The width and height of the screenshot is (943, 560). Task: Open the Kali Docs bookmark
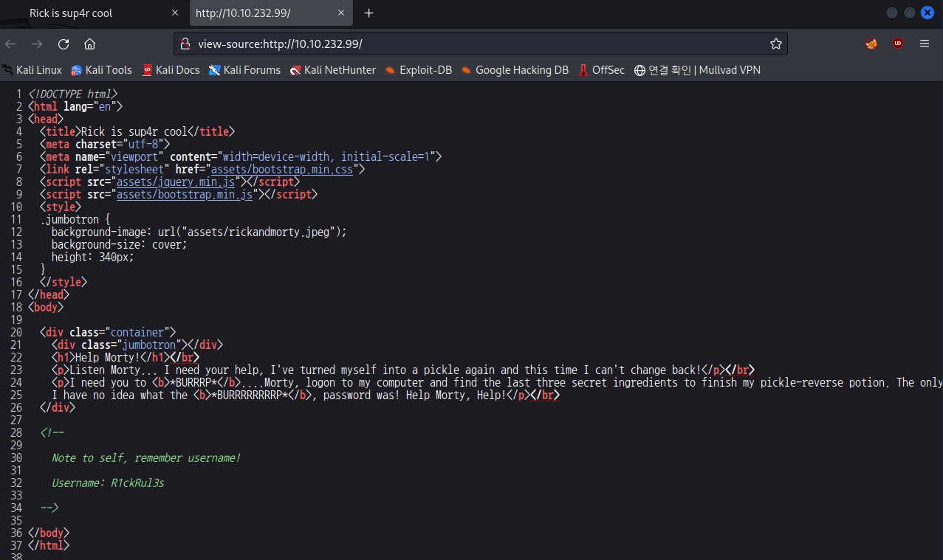tap(171, 70)
